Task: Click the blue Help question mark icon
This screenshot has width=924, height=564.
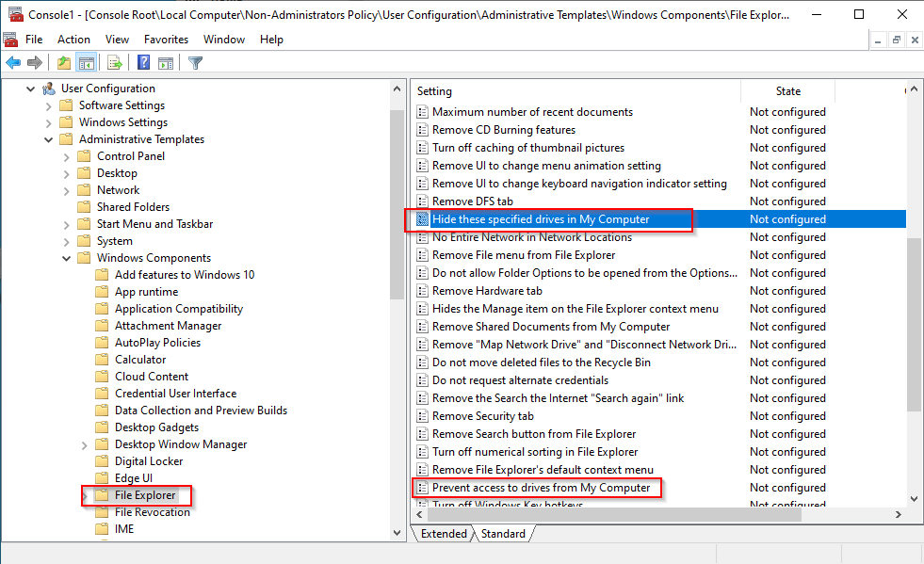Action: click(143, 63)
